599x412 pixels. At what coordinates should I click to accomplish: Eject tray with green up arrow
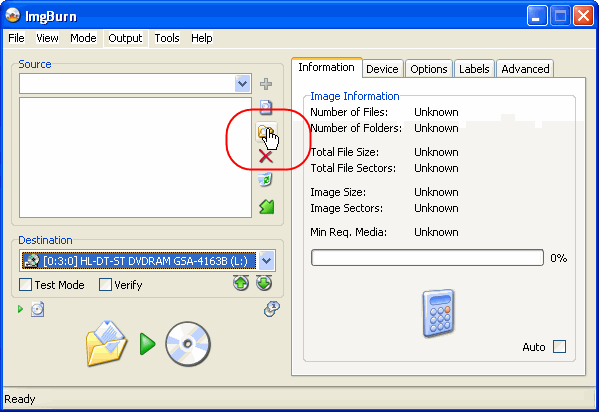pyautogui.click(x=241, y=283)
